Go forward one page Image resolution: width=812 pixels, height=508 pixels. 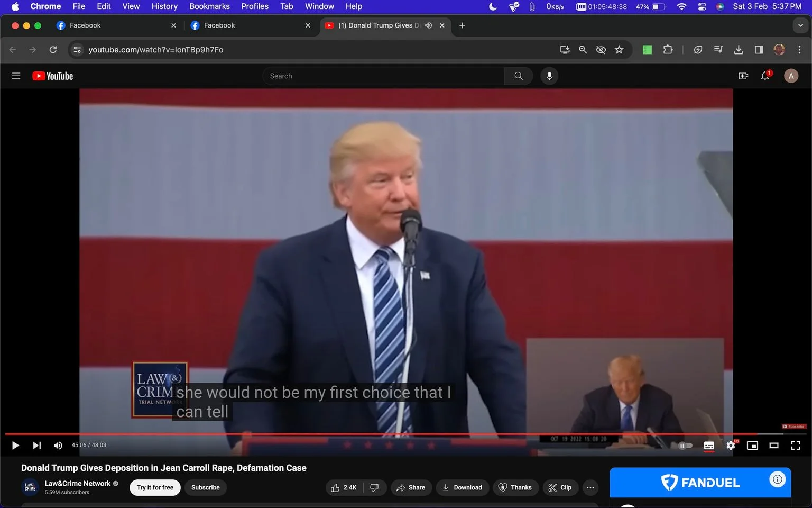[x=33, y=50]
